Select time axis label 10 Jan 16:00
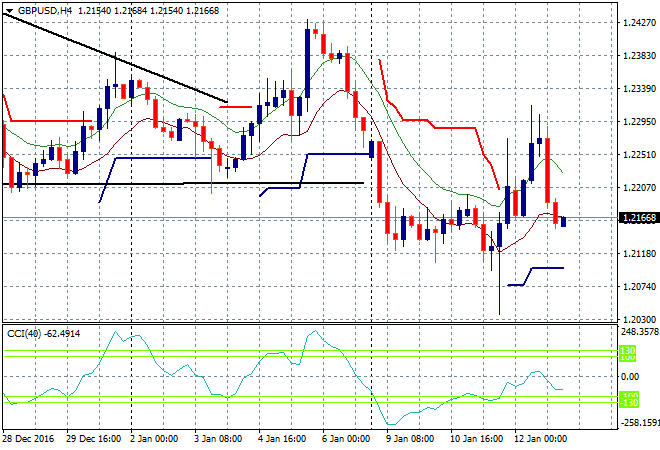Viewport: 660px width, 450px height. 476,439
